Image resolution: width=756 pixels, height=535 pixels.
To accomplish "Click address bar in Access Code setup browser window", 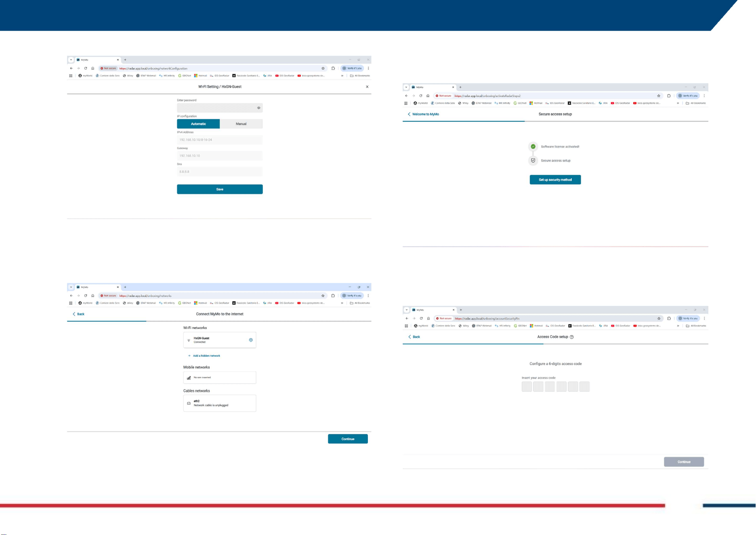I will point(548,318).
